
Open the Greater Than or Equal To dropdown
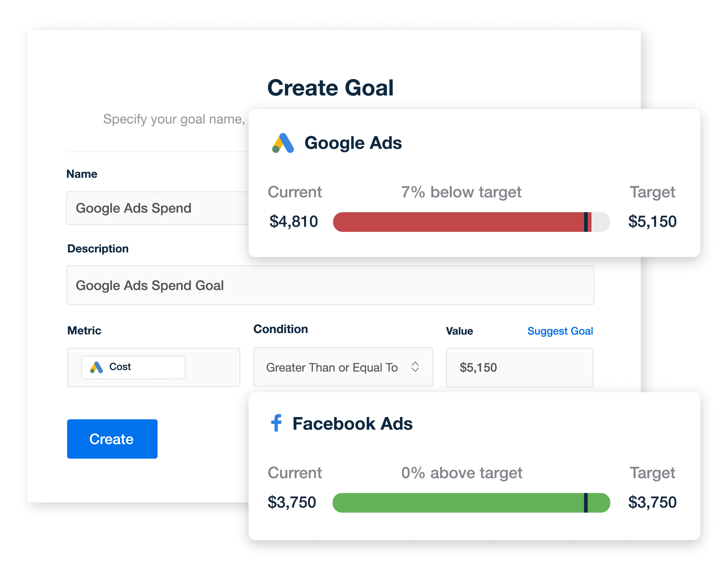tap(343, 367)
